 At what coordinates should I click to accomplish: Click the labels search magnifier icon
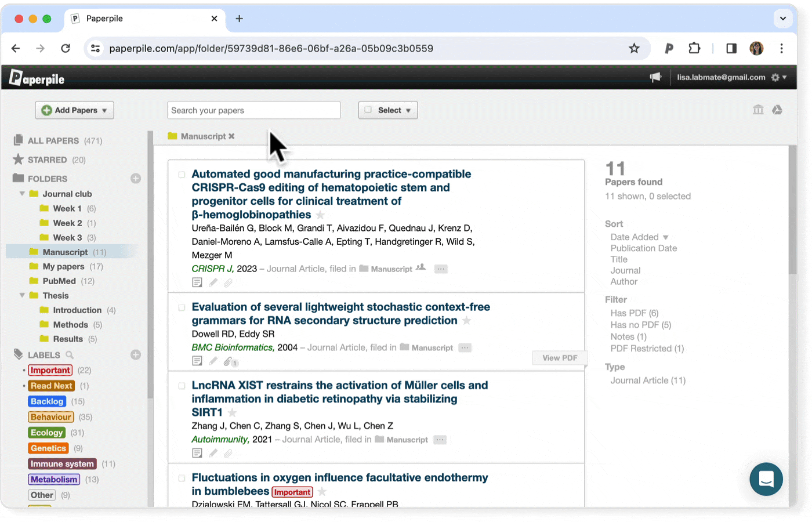pos(68,354)
